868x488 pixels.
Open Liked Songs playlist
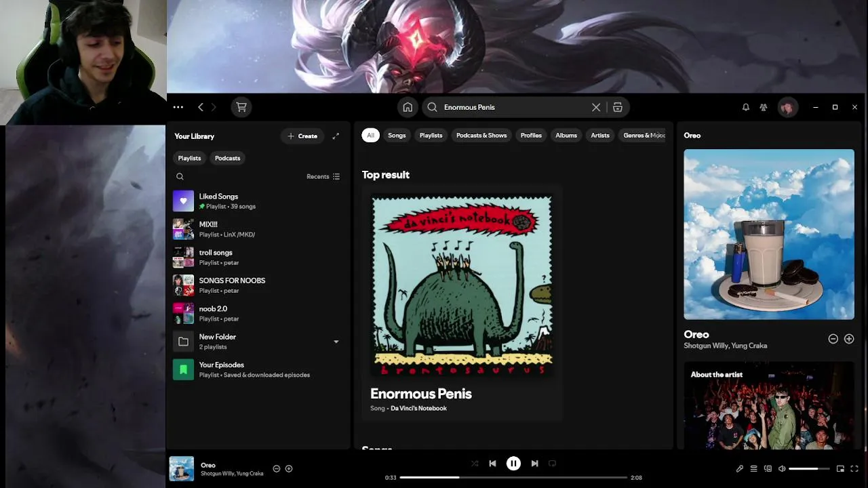pyautogui.click(x=258, y=201)
